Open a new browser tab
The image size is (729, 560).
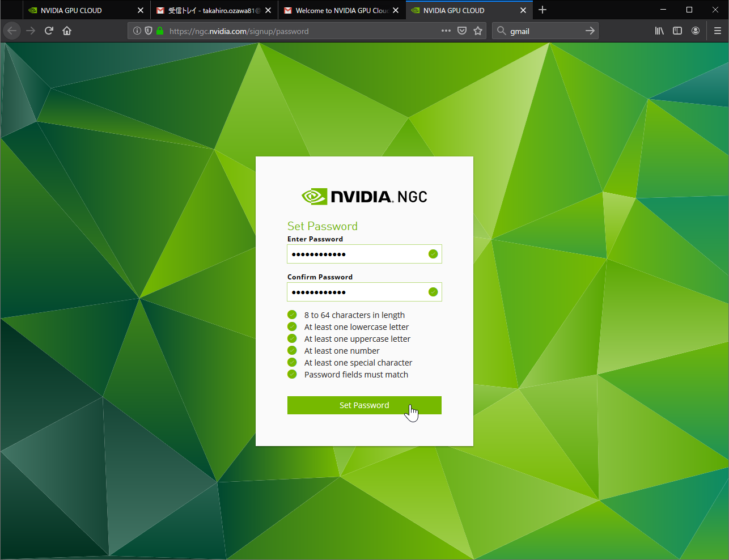click(x=542, y=10)
